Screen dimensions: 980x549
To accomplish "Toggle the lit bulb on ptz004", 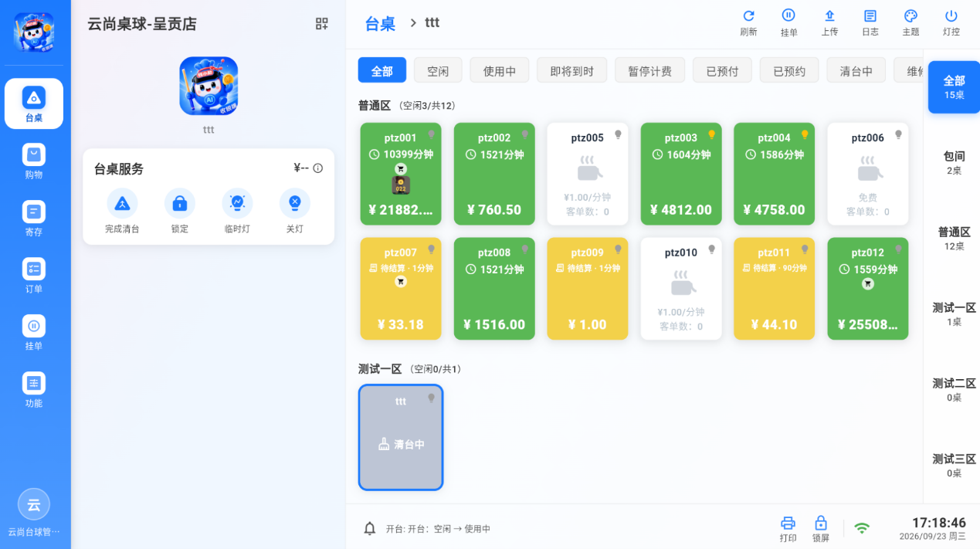I will (x=805, y=134).
